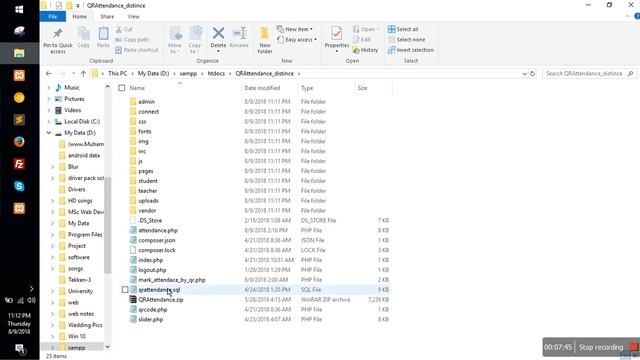Sort by the Type column header
This screenshot has height=360, width=640.
(307, 88)
